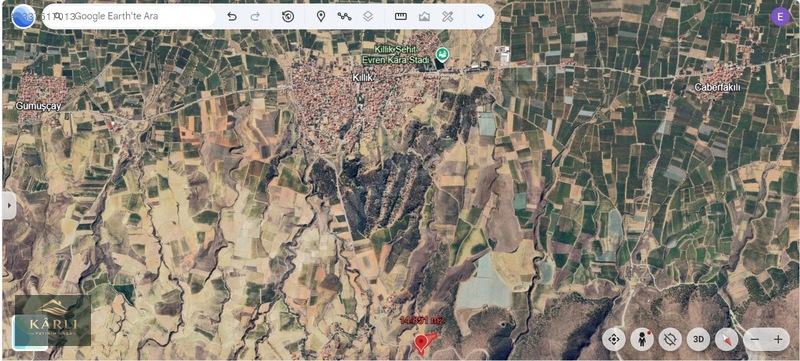Viewport: 800px width, 361px height.
Task: Select the draw path tool
Action: (344, 16)
